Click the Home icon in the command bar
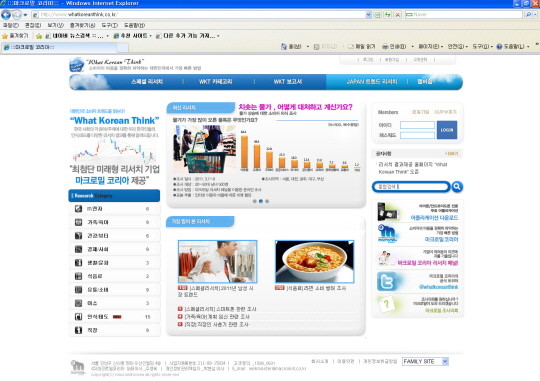Viewport: 540px width, 381px height. pyautogui.click(x=284, y=47)
